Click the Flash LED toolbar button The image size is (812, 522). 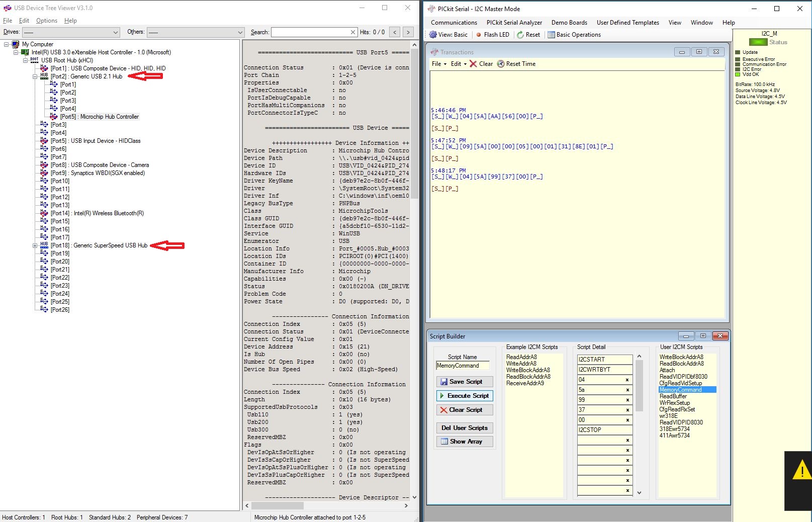pos(493,35)
